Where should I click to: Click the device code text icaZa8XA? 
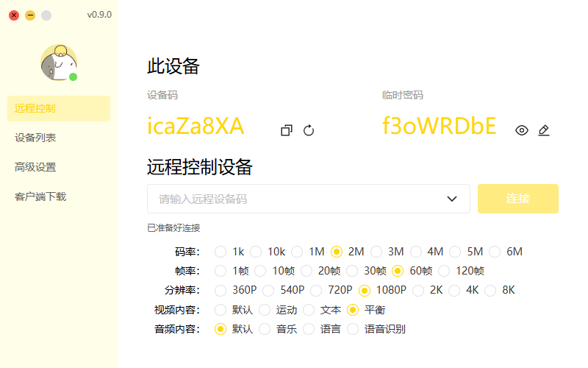196,126
